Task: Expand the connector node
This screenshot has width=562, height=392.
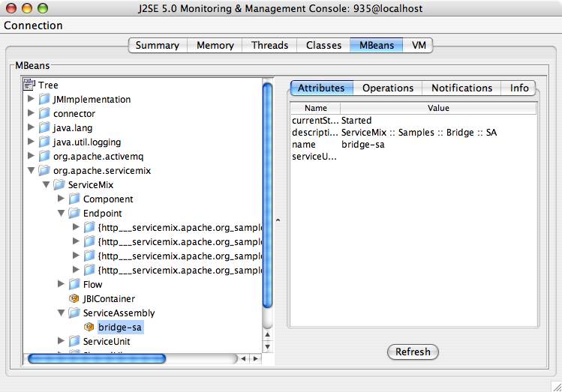Action: pos(32,112)
